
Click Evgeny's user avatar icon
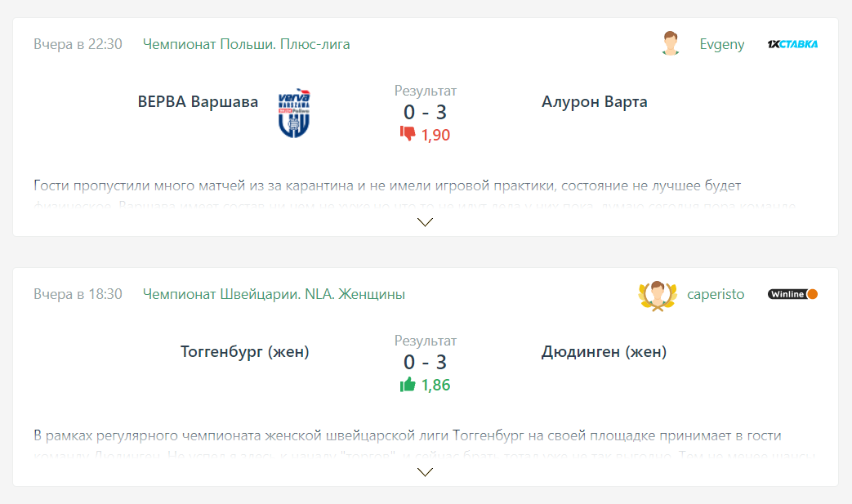click(x=671, y=44)
